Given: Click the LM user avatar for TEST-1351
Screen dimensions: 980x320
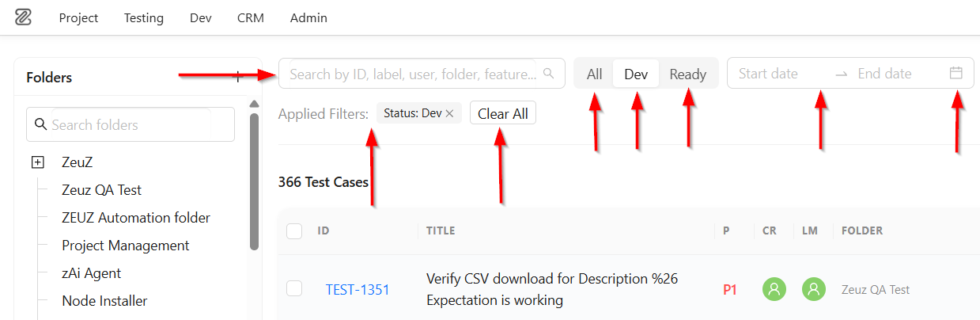Looking at the screenshot, I should pyautogui.click(x=814, y=289).
